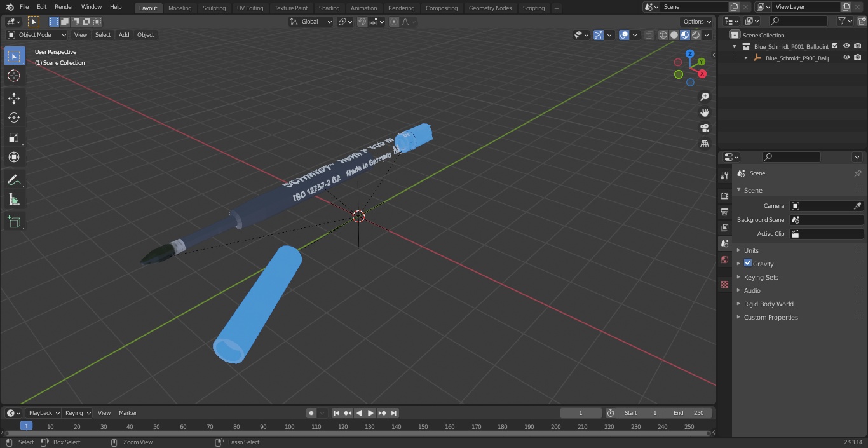Image resolution: width=868 pixels, height=448 pixels.
Task: Hide Blue_Schmidt_P001_Ballpoint collection in viewport
Action: tap(846, 46)
